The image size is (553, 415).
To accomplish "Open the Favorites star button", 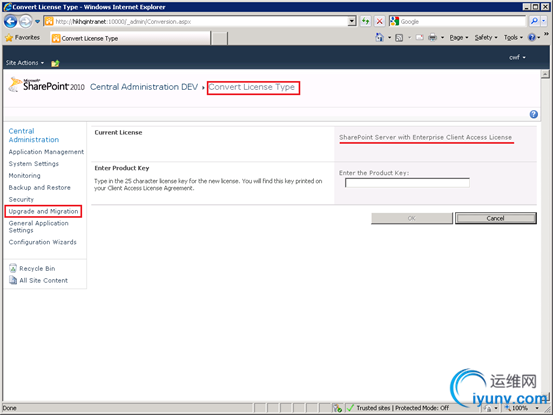I will [22, 37].
